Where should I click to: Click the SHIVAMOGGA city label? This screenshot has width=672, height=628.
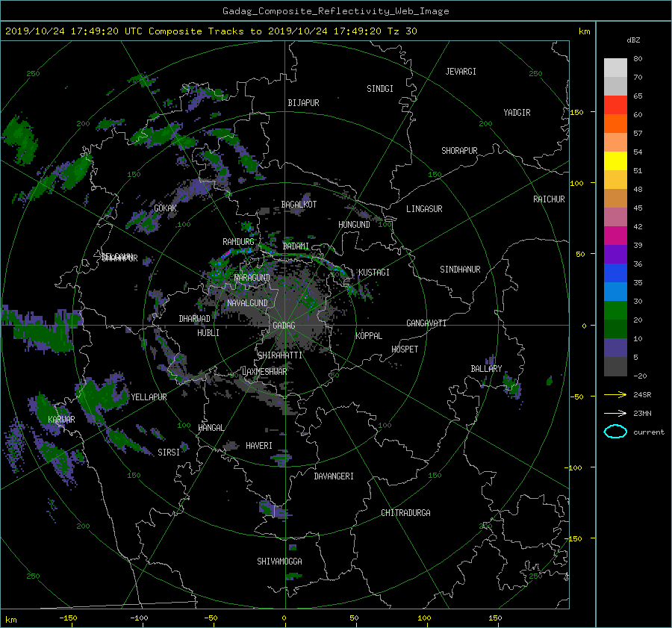click(279, 562)
